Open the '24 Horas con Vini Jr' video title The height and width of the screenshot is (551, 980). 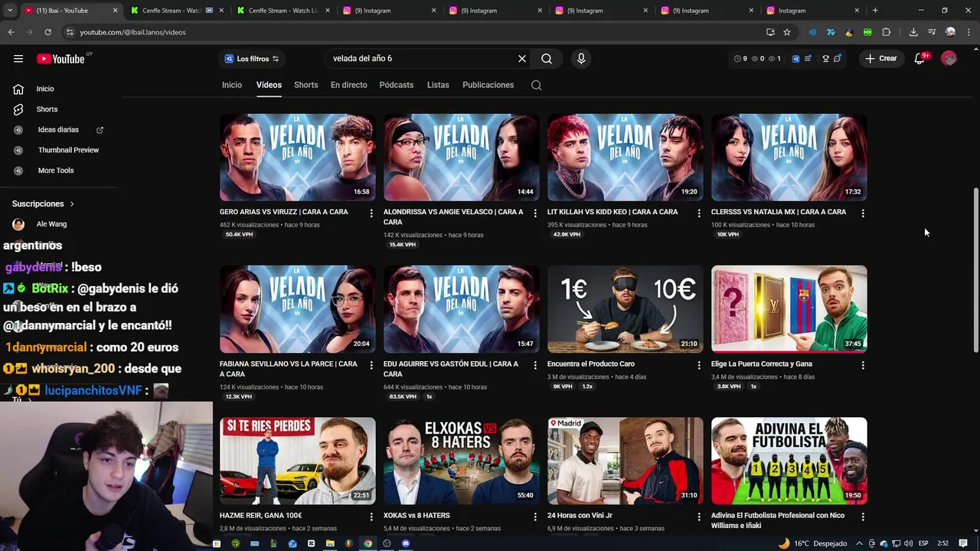coord(580,516)
